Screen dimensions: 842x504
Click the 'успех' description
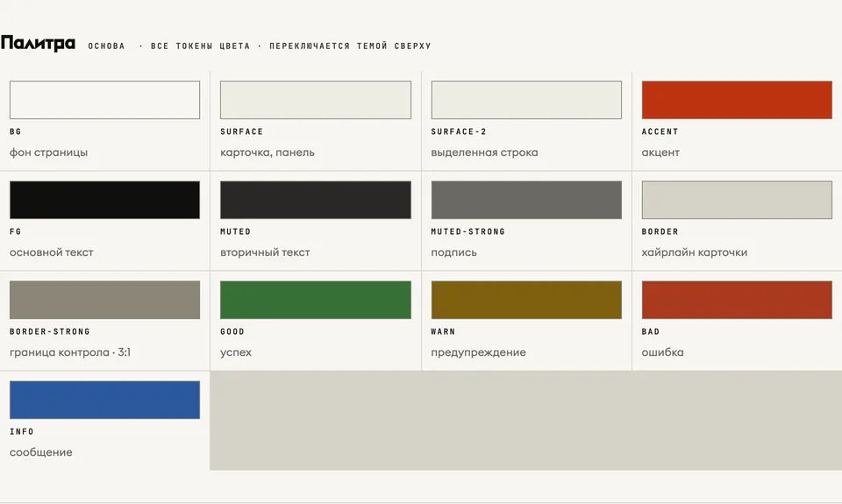pos(236,352)
